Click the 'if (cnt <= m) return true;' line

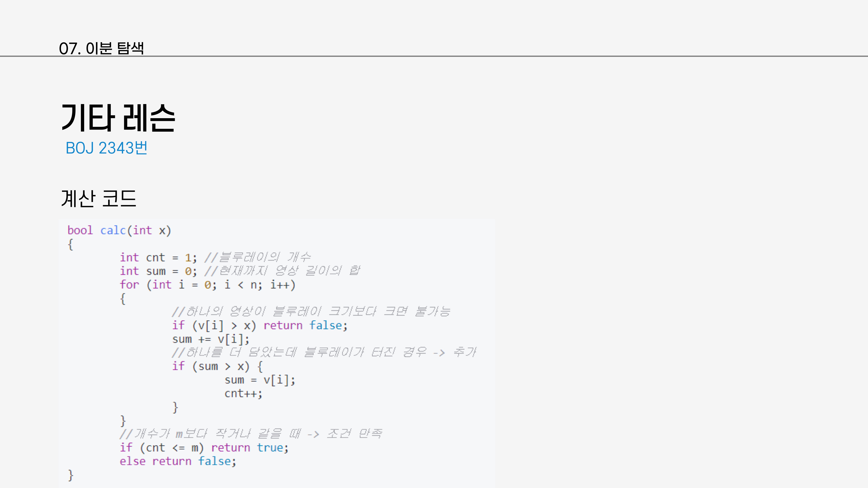point(204,448)
